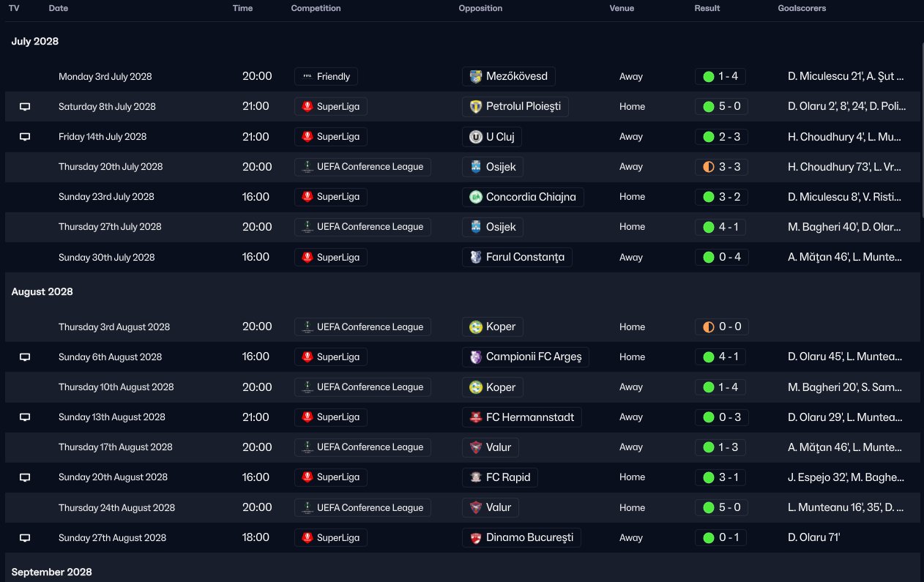
Task: Open SuperLiga tag for the Dinamo București match
Action: [x=331, y=537]
